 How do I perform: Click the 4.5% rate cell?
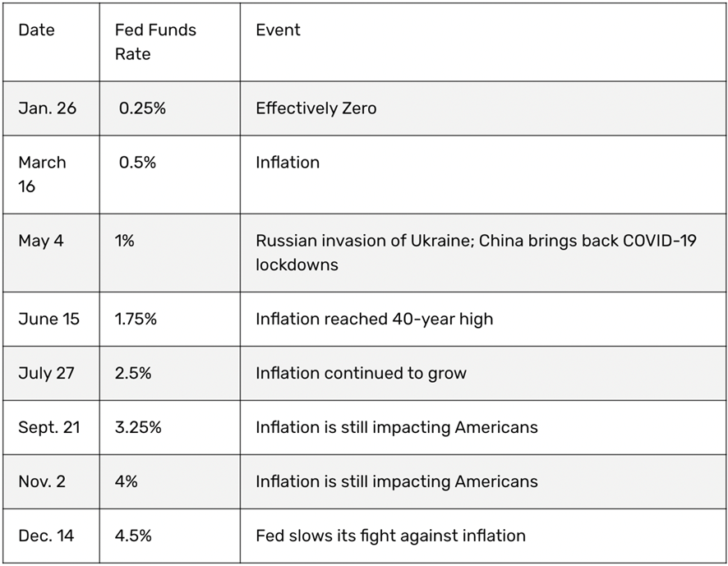(133, 536)
